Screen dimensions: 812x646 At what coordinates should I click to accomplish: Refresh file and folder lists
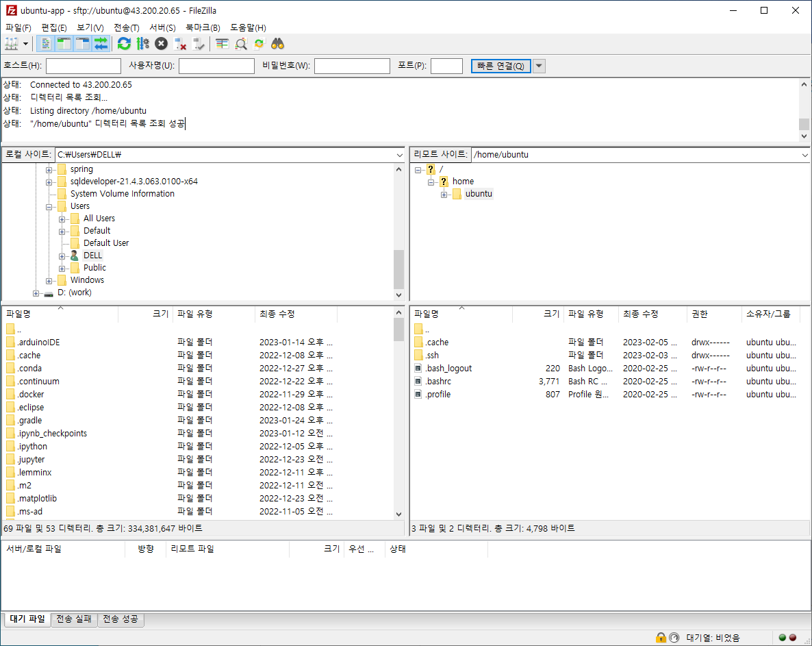125,44
